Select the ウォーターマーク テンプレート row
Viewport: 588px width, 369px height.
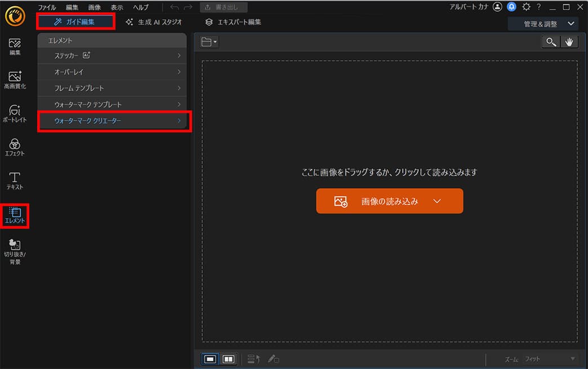112,104
